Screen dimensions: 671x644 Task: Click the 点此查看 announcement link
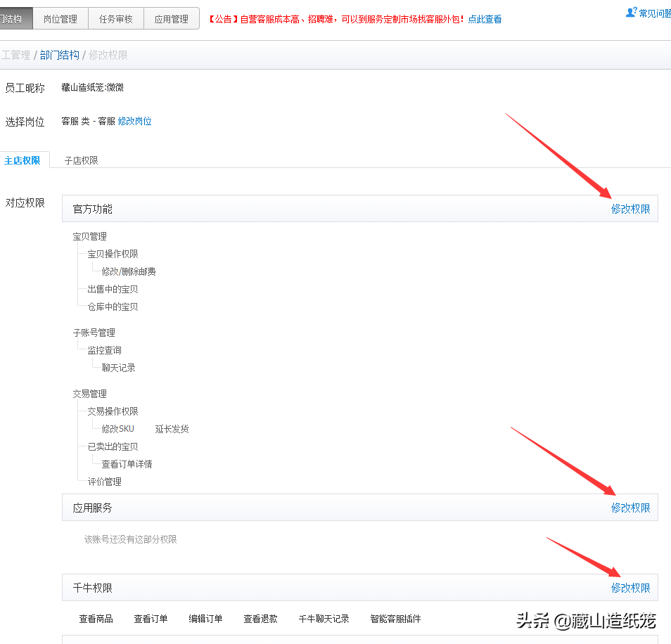(485, 19)
